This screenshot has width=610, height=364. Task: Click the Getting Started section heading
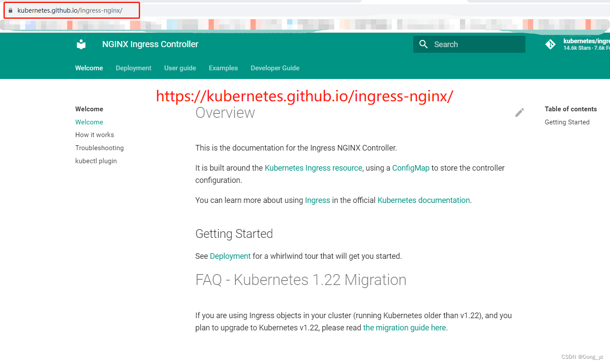pos(234,234)
